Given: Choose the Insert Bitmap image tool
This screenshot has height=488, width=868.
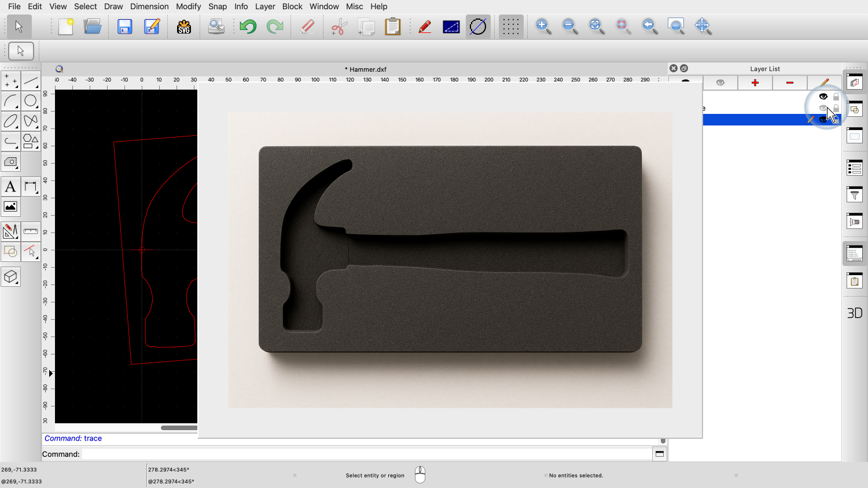Looking at the screenshot, I should pyautogui.click(x=10, y=207).
